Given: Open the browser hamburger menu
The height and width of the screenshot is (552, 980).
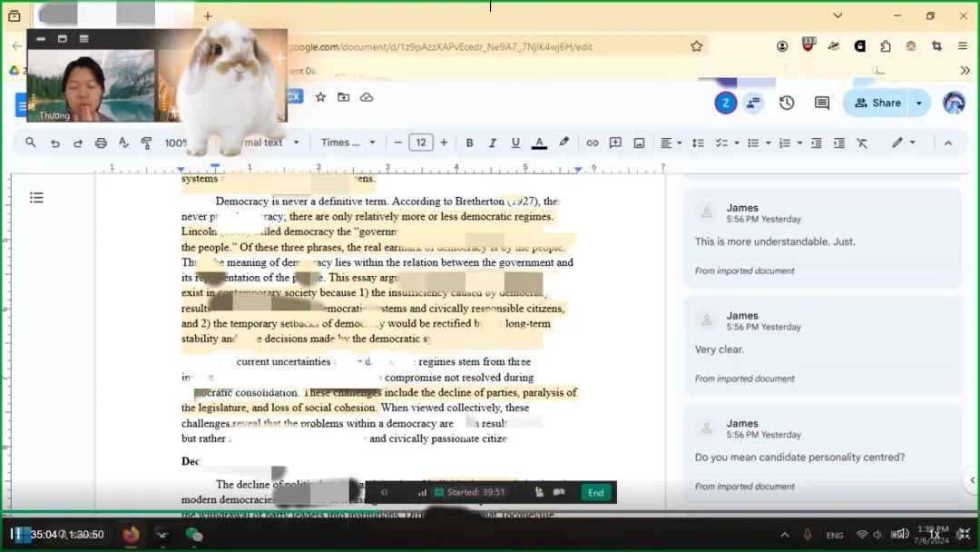Looking at the screenshot, I should (963, 45).
